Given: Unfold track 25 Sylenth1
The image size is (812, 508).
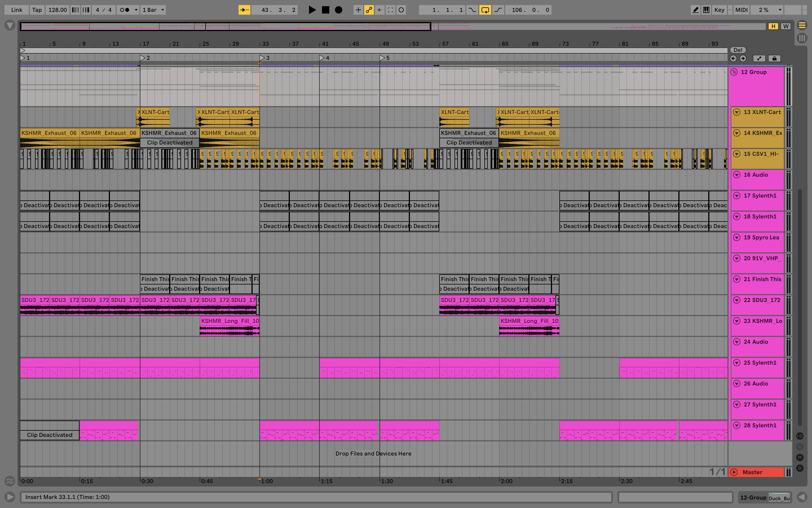Looking at the screenshot, I should pyautogui.click(x=736, y=363).
